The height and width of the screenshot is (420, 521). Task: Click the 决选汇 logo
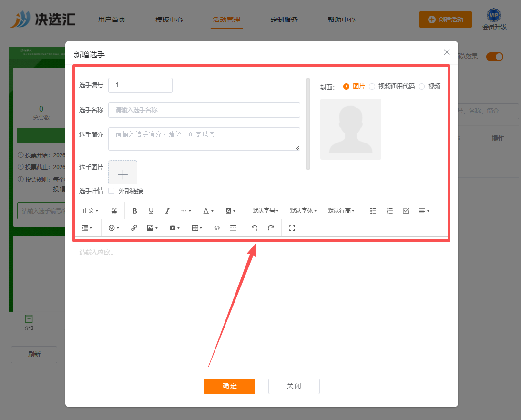[42, 19]
